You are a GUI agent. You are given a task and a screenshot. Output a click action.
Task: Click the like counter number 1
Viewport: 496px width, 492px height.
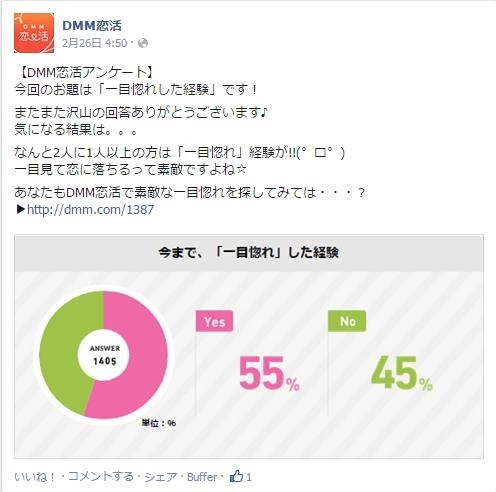(x=249, y=477)
